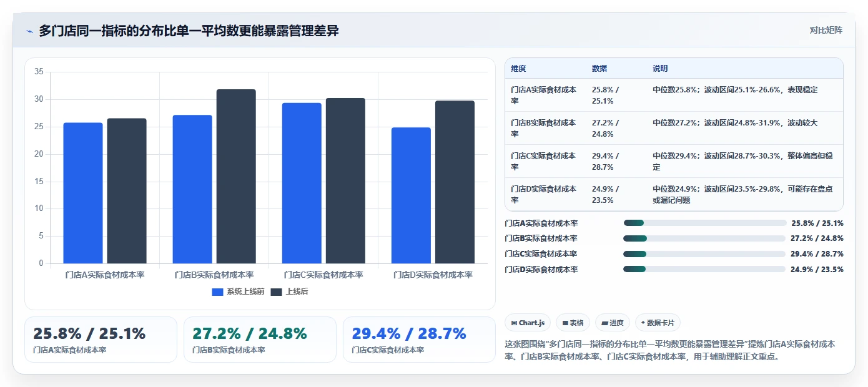Click the 进度 tag chip
This screenshot has height=387, width=868.
coord(613,323)
